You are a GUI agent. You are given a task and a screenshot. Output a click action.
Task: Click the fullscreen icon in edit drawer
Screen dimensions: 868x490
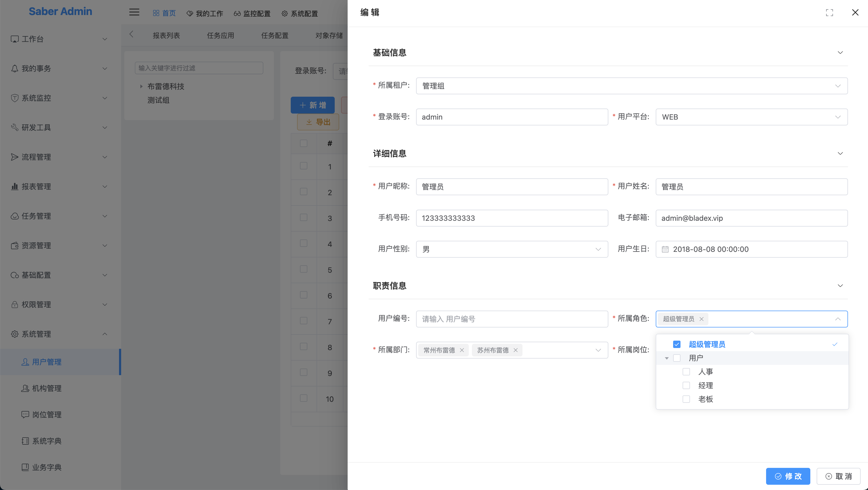click(x=829, y=13)
